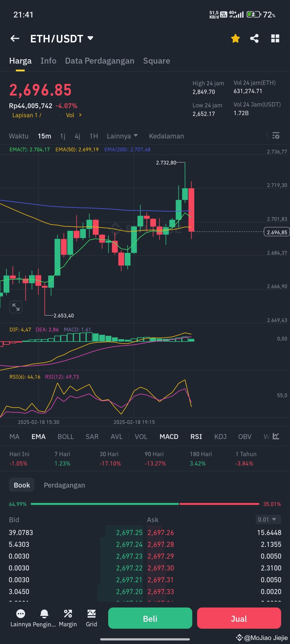The width and height of the screenshot is (290, 644).
Task: Select the Harga tab
Action: click(x=20, y=61)
